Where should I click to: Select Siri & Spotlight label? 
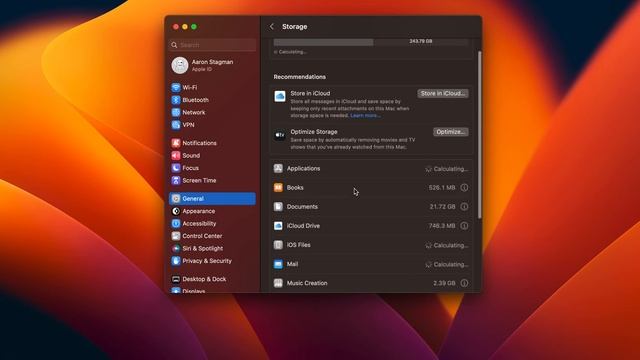[x=202, y=249]
